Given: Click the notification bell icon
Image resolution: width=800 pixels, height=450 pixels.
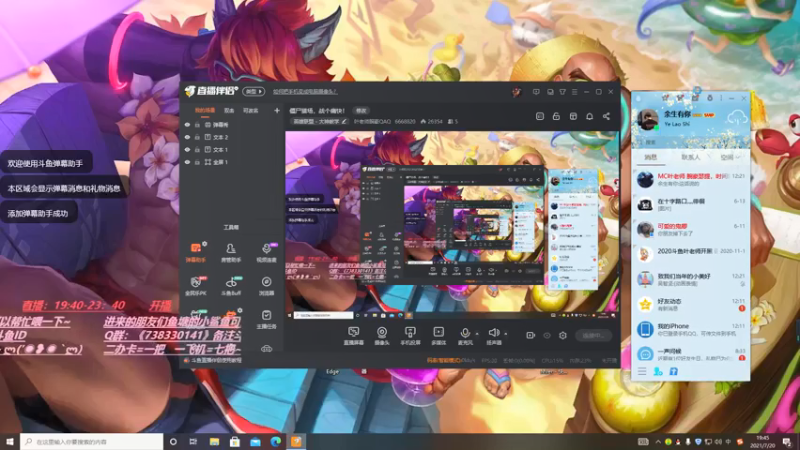Looking at the screenshot, I should pyautogui.click(x=589, y=116).
